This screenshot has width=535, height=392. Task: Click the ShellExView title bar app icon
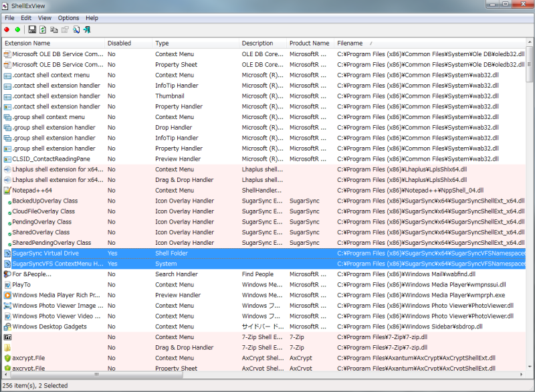tap(5, 6)
